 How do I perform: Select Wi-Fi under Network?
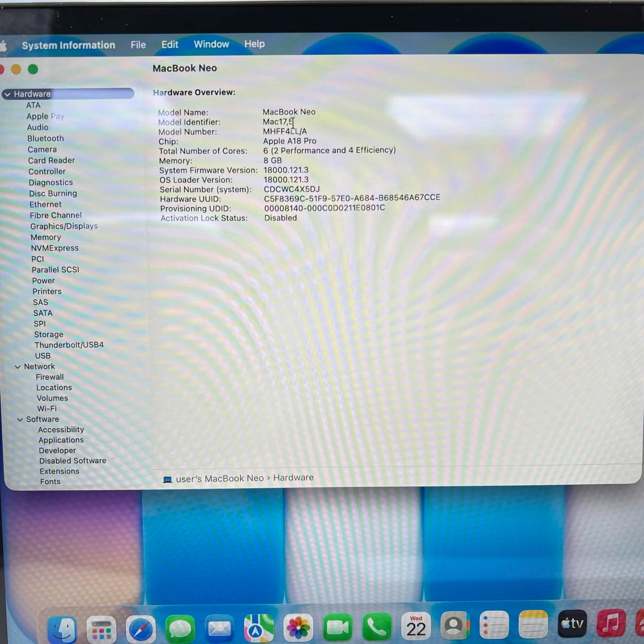(47, 409)
